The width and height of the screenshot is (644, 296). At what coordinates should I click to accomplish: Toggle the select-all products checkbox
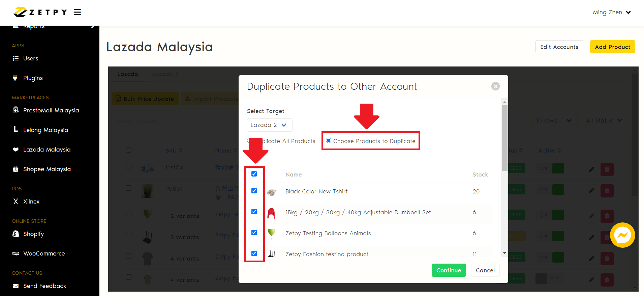click(x=254, y=174)
